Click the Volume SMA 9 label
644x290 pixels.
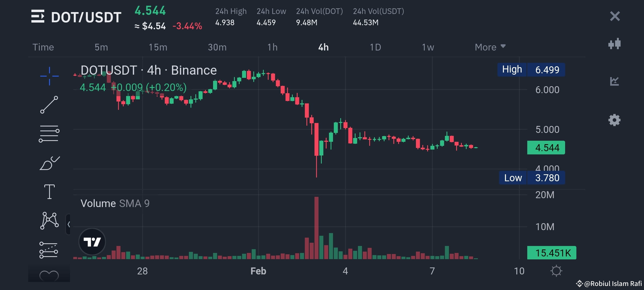[115, 203]
